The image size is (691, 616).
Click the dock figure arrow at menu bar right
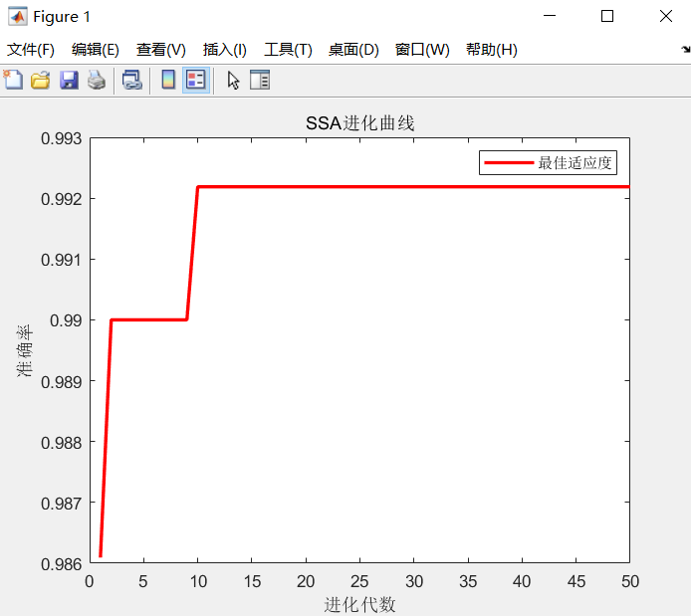click(x=686, y=50)
